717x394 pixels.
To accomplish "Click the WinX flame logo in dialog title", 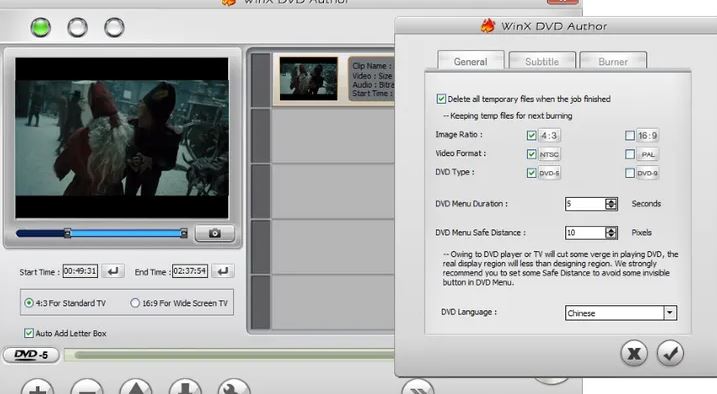I will (x=488, y=26).
